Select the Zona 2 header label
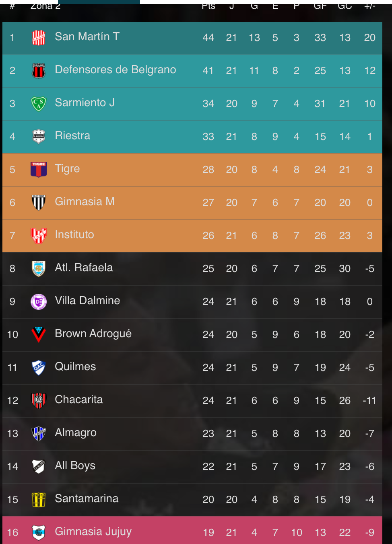Viewport: 392px width, 544px height. [45, 6]
